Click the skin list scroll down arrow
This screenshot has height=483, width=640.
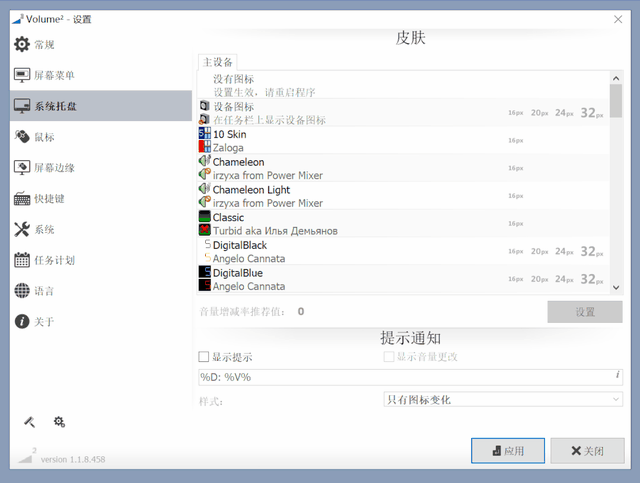(616, 287)
